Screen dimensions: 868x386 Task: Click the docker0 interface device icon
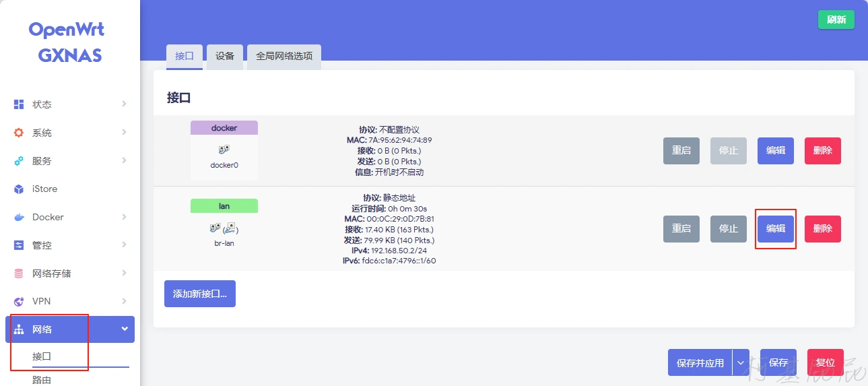pyautogui.click(x=224, y=150)
